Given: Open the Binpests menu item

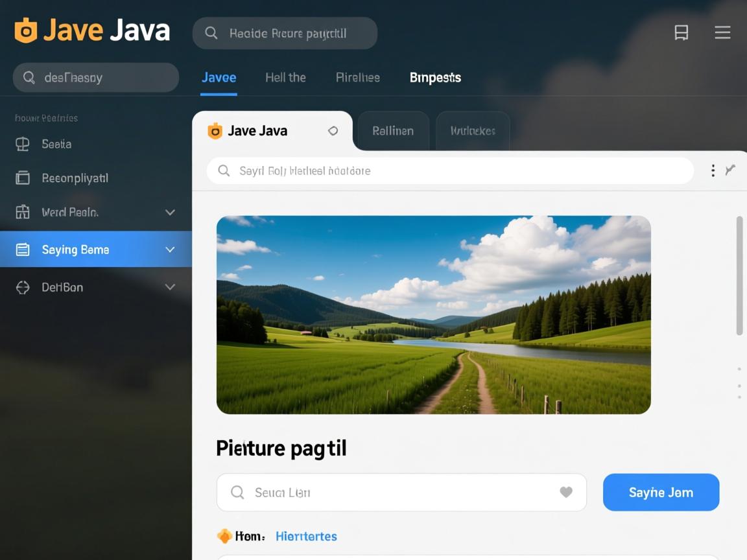Looking at the screenshot, I should point(435,77).
